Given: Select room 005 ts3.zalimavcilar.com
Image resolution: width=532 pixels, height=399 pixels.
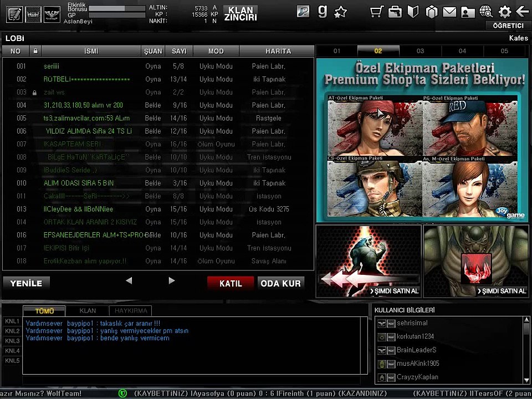Looking at the screenshot, I should [158, 118].
